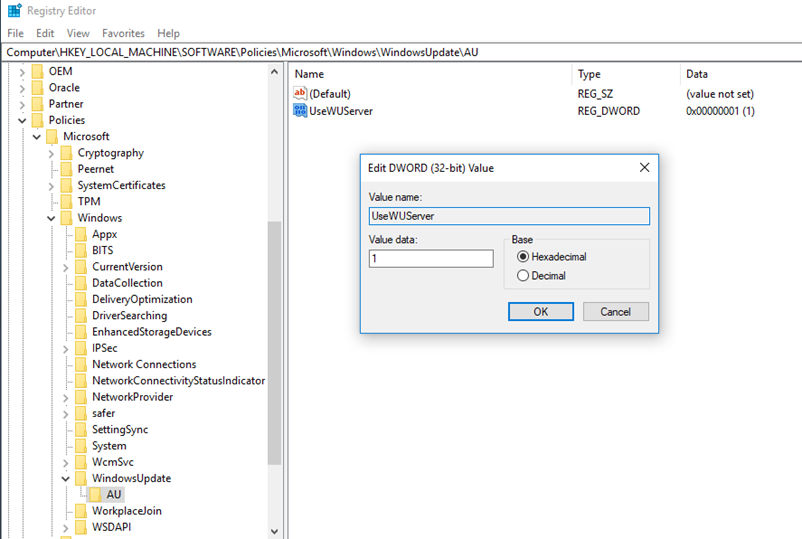Collapse the WindowsUpdate key

65,479
